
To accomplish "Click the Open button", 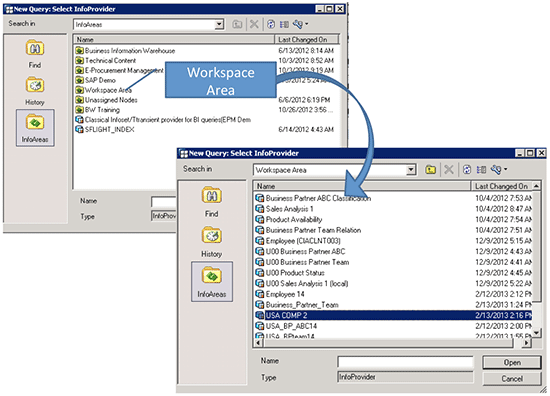I will point(512,362).
